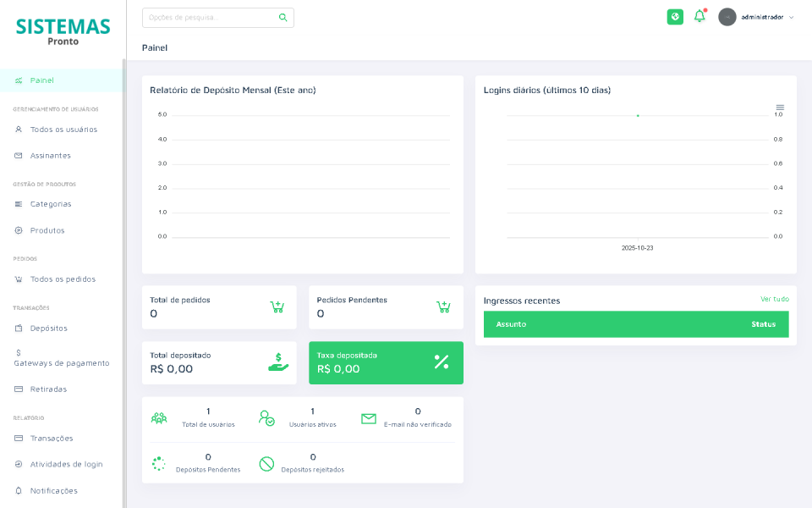Select the Retiradas sidebar icon
Screen dimensions: 812x508
tap(17, 389)
